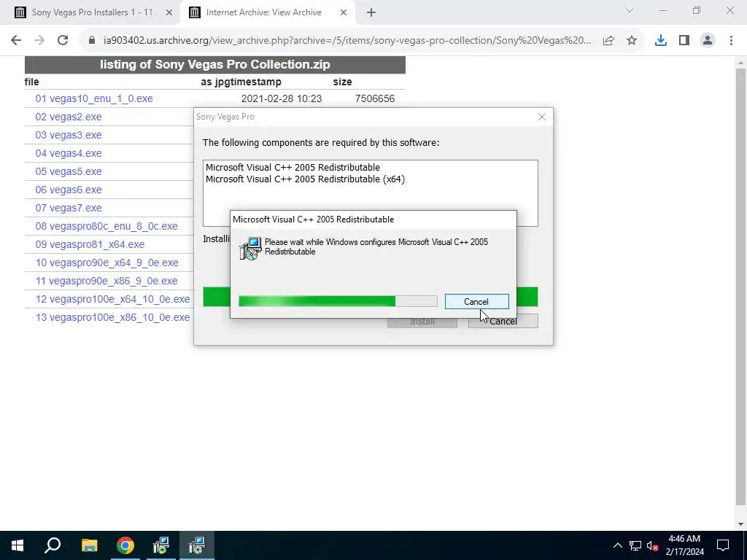This screenshot has width=747, height=560.
Task: Close the Internet Archive View Archive tab
Action: tap(344, 13)
